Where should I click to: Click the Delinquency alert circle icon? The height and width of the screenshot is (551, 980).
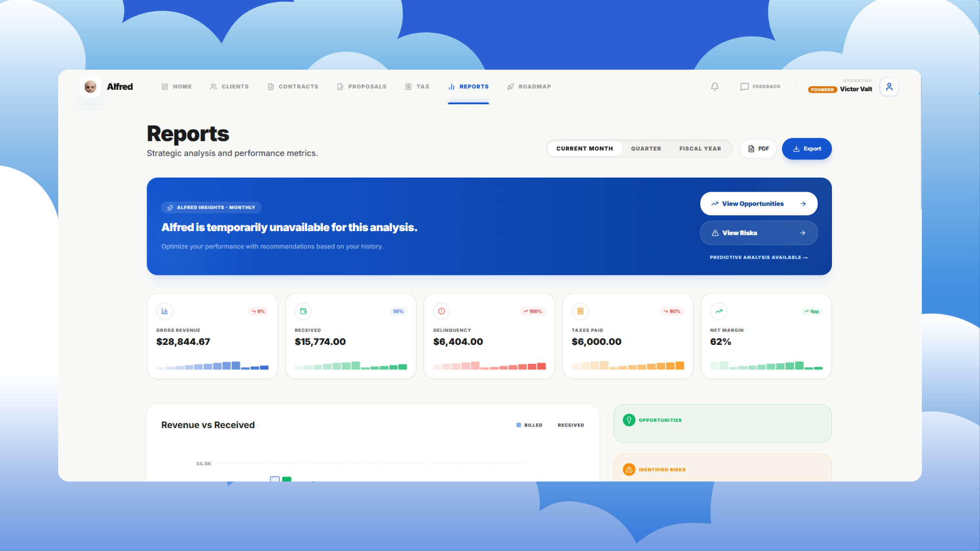[442, 311]
